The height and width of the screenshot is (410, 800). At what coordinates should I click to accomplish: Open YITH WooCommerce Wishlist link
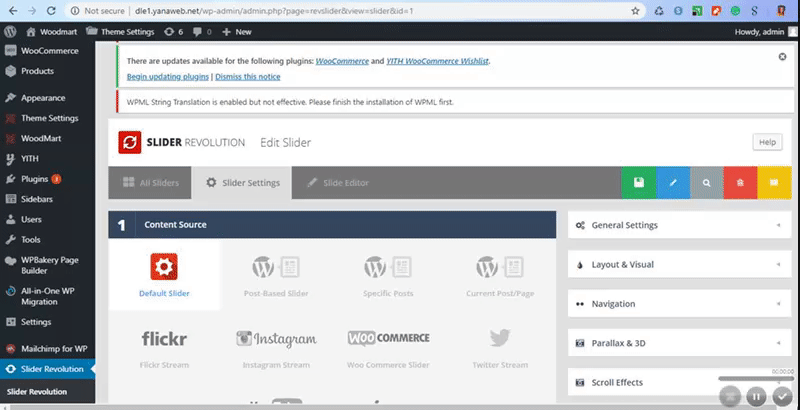pyautogui.click(x=437, y=61)
